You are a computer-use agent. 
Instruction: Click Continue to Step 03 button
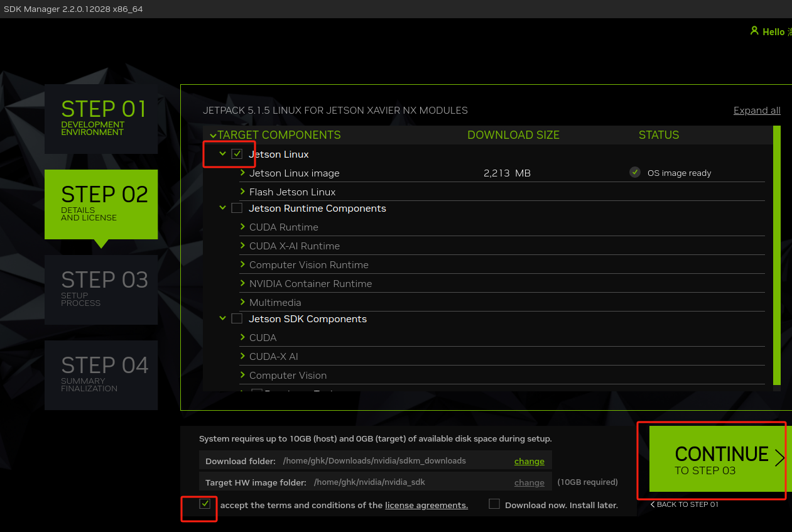[720, 459]
